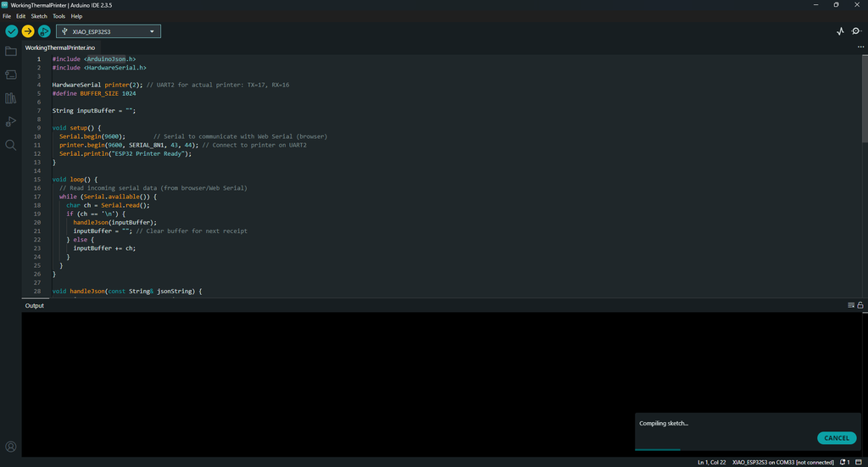
Task: Open the Serial Monitor
Action: click(x=856, y=31)
